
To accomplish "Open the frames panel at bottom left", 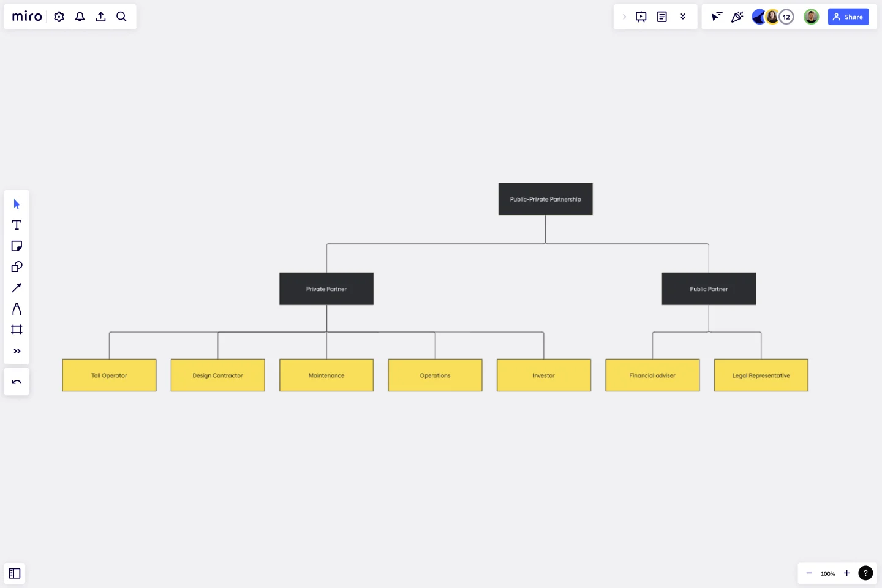I will coord(15,573).
